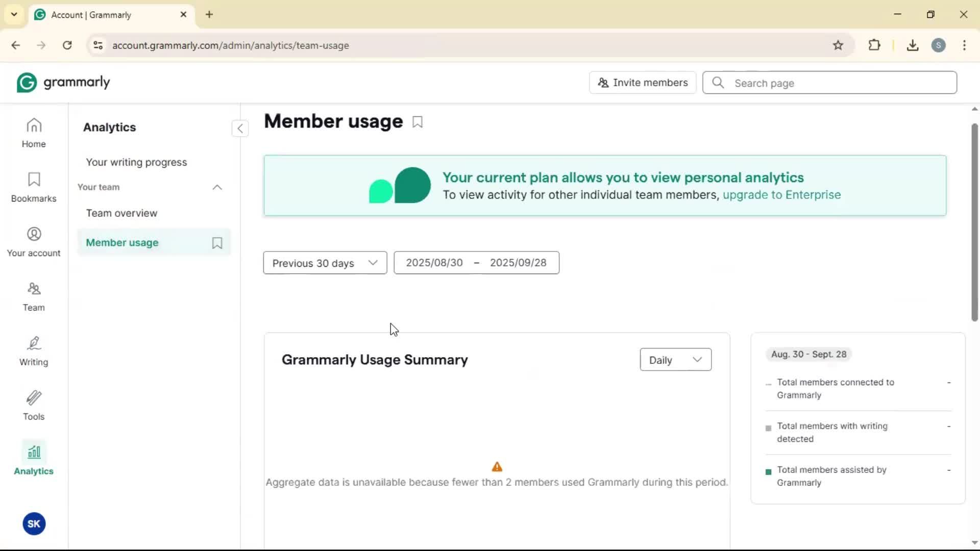The height and width of the screenshot is (551, 980).
Task: Click the Grammarly logo
Action: (x=63, y=83)
